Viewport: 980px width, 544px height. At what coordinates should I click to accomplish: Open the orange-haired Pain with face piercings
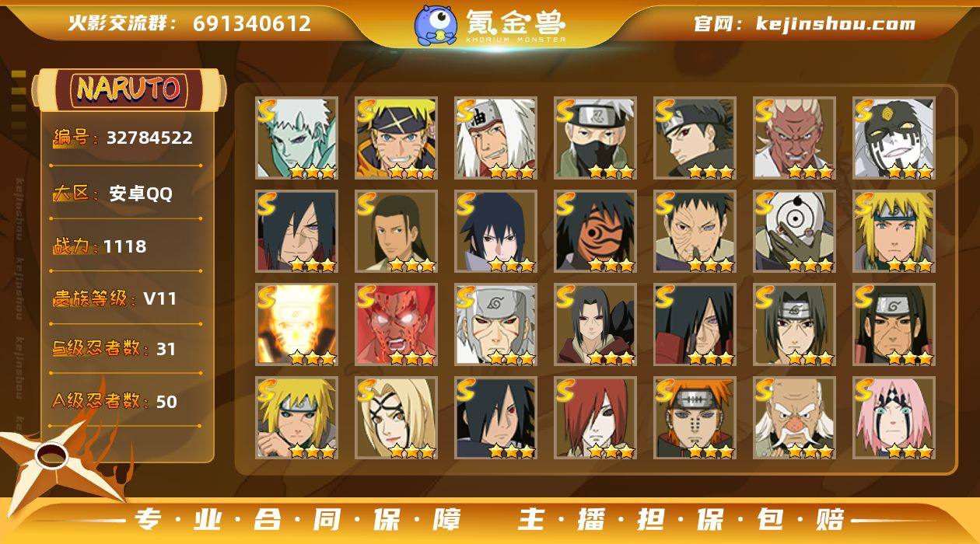(695, 418)
